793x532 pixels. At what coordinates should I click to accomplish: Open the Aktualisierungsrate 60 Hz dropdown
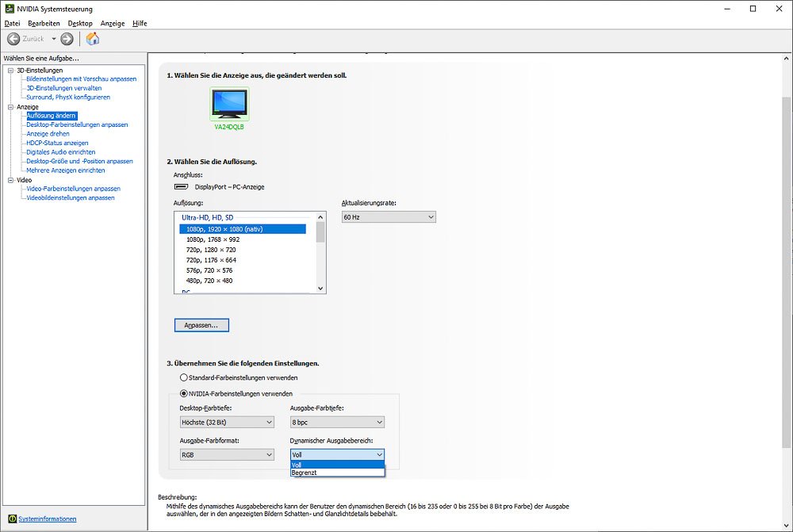389,217
